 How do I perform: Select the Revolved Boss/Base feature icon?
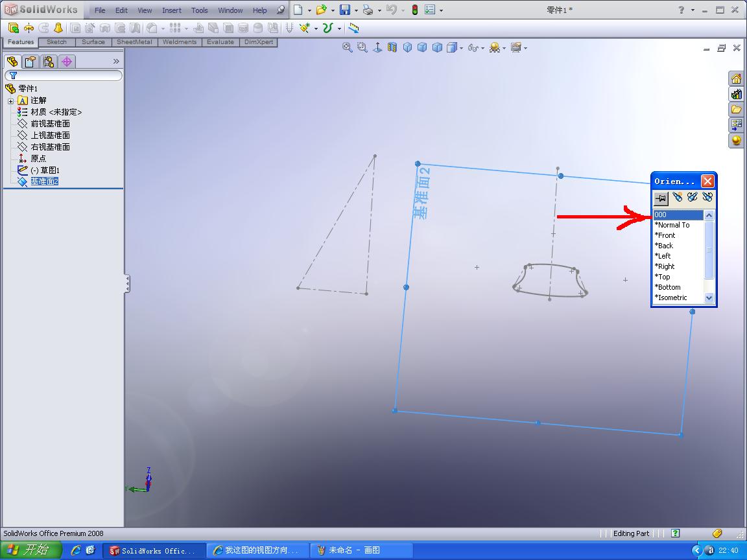point(29,28)
